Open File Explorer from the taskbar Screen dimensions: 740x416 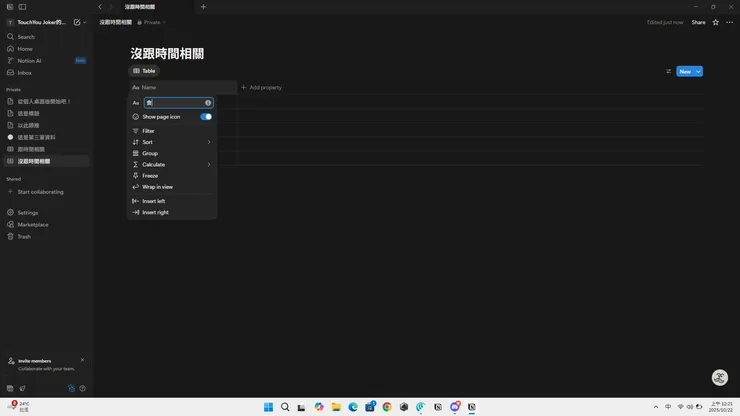pos(336,407)
